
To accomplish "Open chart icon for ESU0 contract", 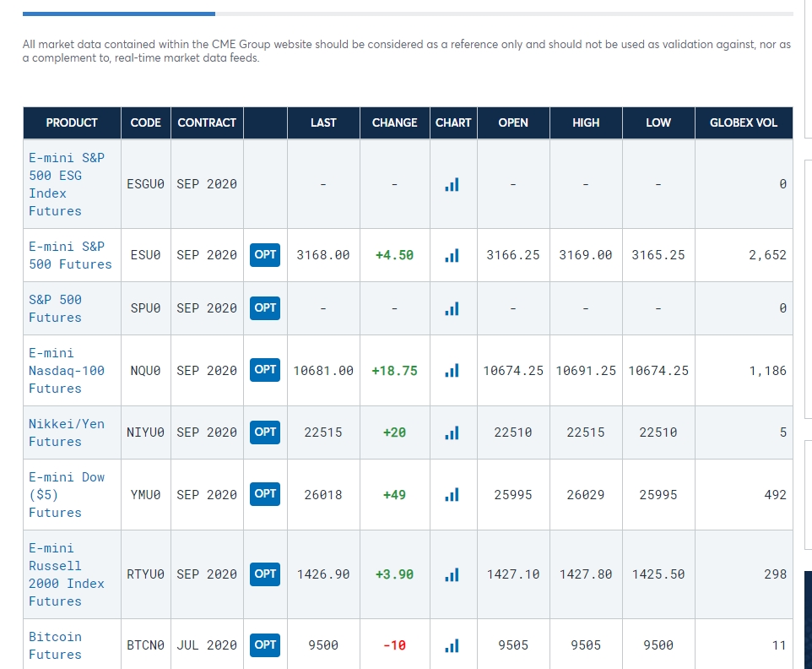I will tap(452, 255).
